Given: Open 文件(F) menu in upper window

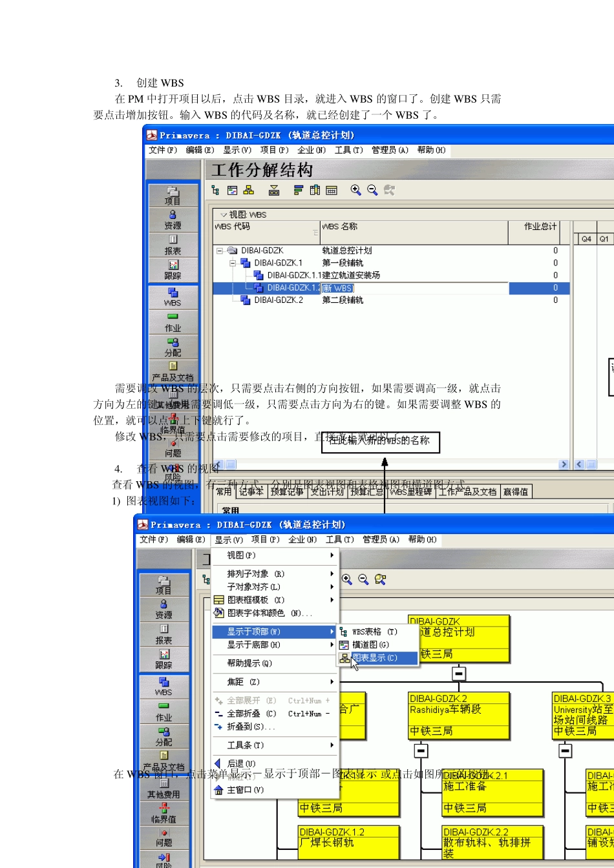Looking at the screenshot, I should [x=163, y=150].
